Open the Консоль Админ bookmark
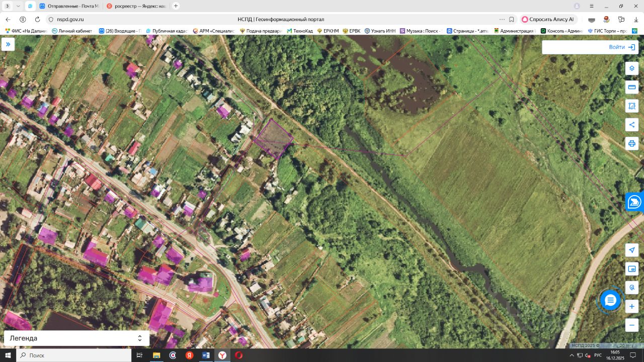 pos(561,31)
